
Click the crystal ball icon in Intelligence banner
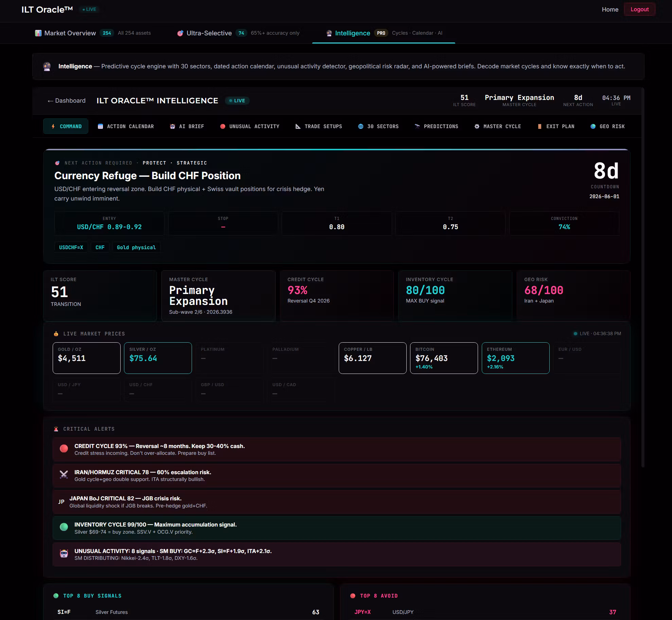(47, 66)
